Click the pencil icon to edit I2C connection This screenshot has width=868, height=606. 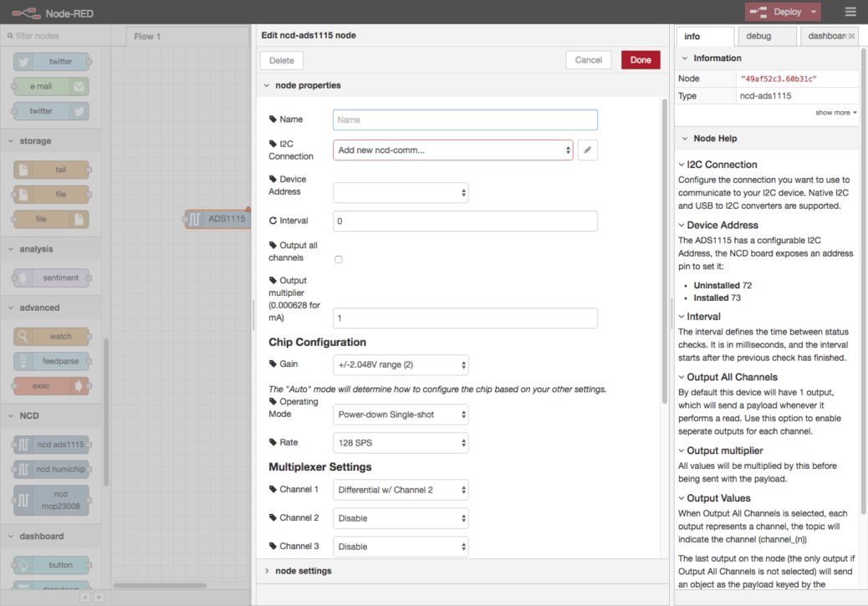point(588,150)
